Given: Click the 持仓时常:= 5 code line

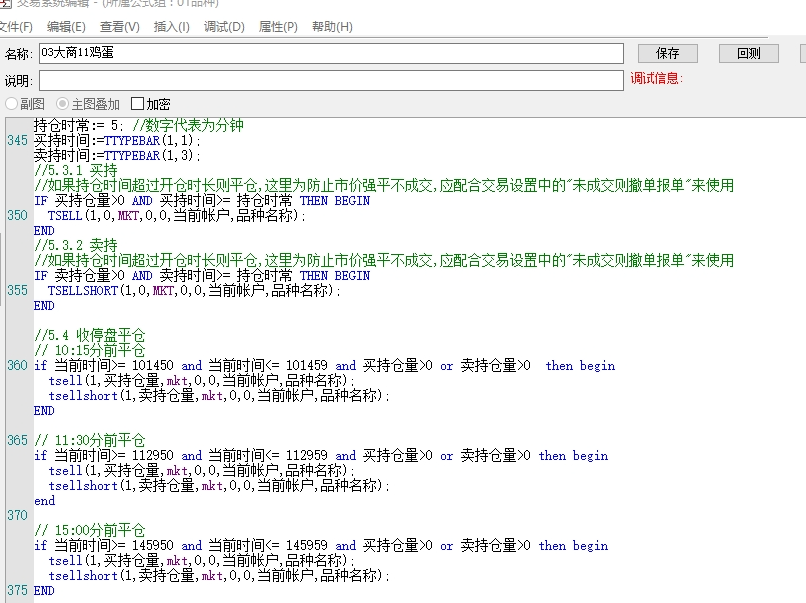Looking at the screenshot, I should point(139,125).
